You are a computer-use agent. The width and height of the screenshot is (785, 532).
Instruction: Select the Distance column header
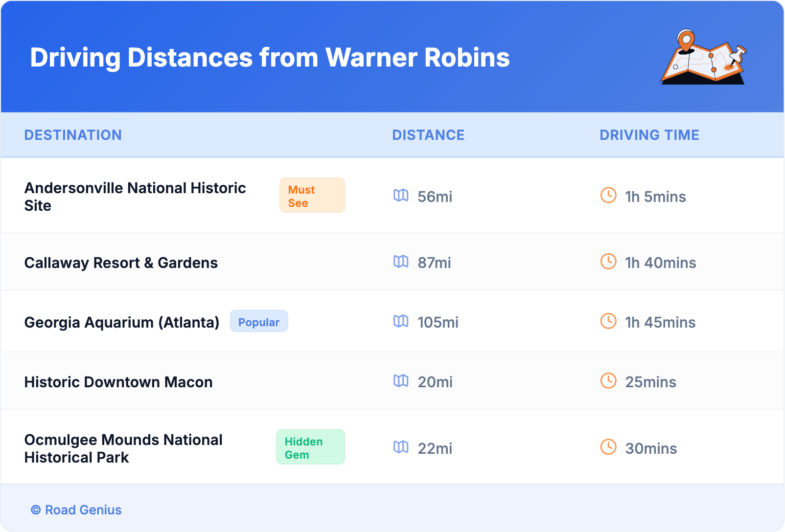click(x=428, y=135)
